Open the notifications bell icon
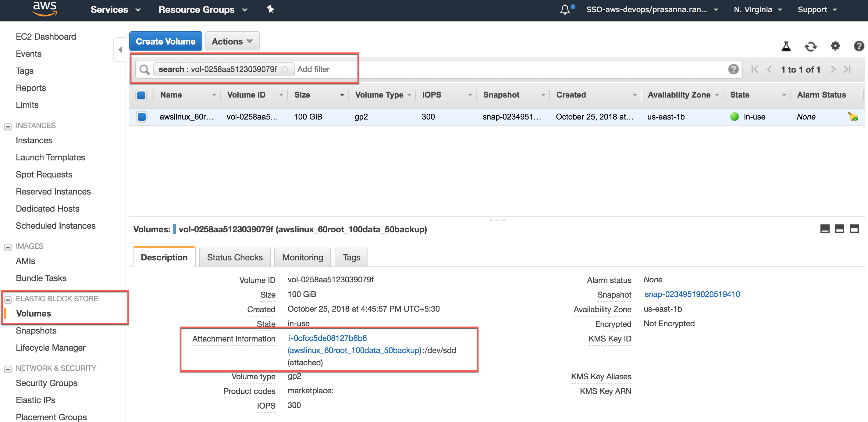The height and width of the screenshot is (422, 868). 565,9
